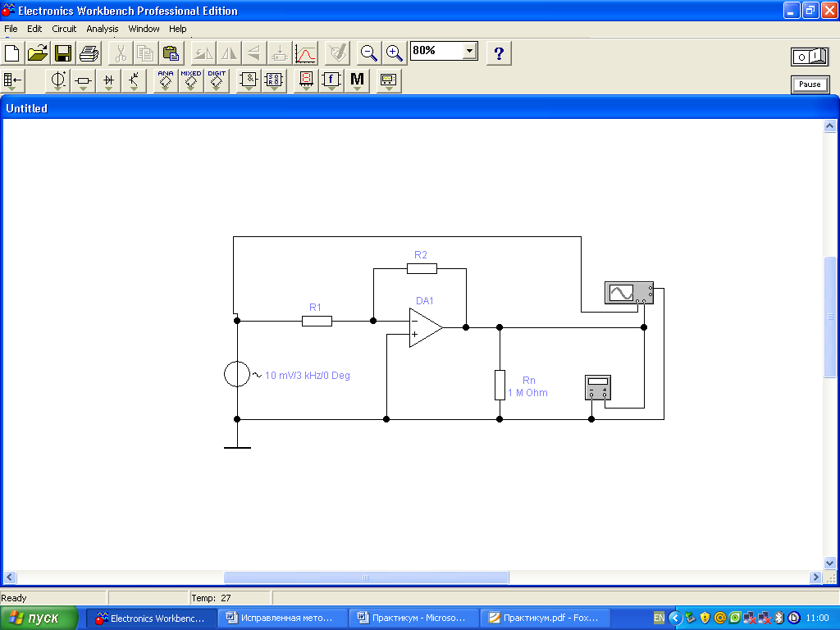Toggle the simulation power switch
The image size is (840, 630).
click(810, 56)
